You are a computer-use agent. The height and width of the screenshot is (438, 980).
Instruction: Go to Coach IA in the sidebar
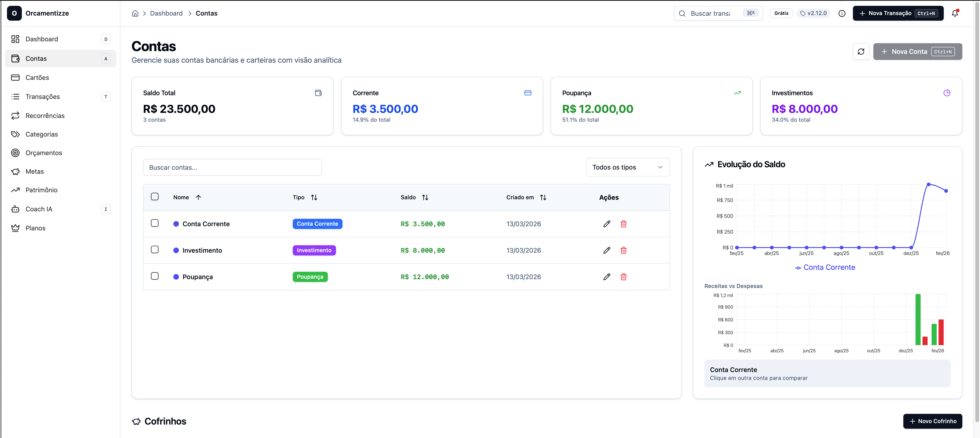pyautogui.click(x=39, y=209)
